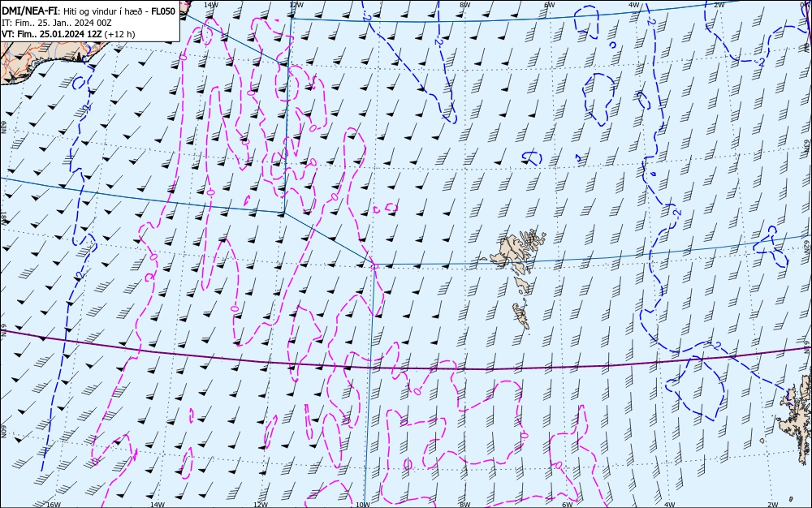812x508 pixels.
Task: Click the DMI/NEA-FI chart title text
Action: (30, 11)
